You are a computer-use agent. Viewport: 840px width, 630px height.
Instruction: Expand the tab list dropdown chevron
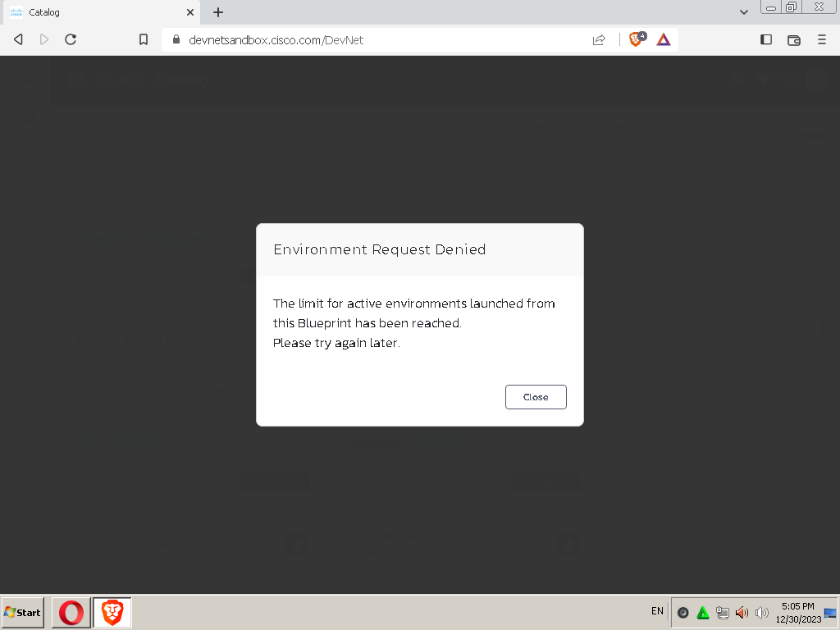(x=743, y=12)
